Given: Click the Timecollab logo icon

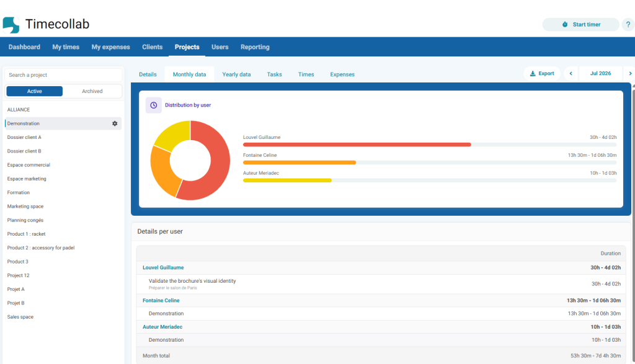Looking at the screenshot, I should 11,25.
